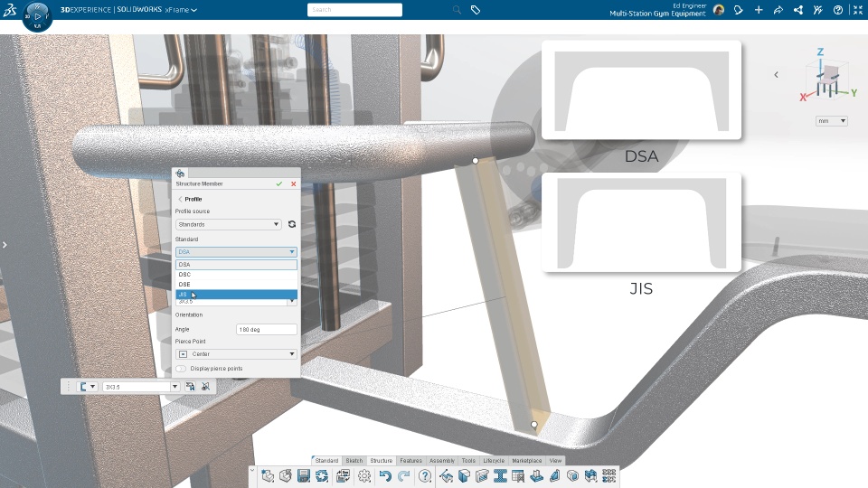Switch to the Structure tab
This screenshot has width=868, height=488.
click(x=381, y=460)
